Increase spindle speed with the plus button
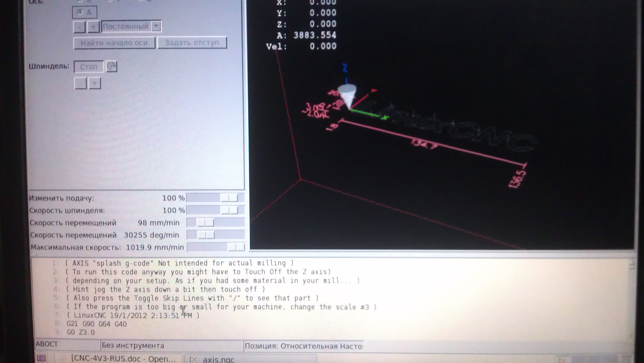Viewport: 644px width, 363px height. (95, 83)
